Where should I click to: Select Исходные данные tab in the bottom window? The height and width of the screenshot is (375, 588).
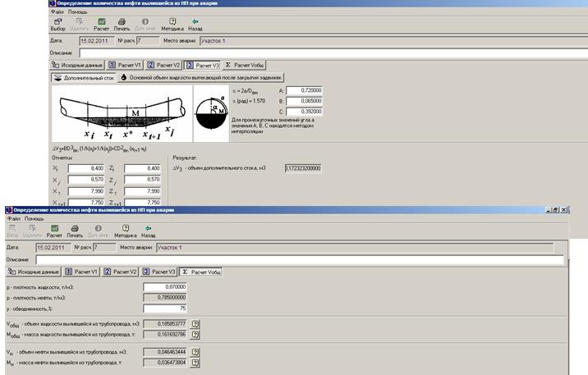pyautogui.click(x=33, y=271)
